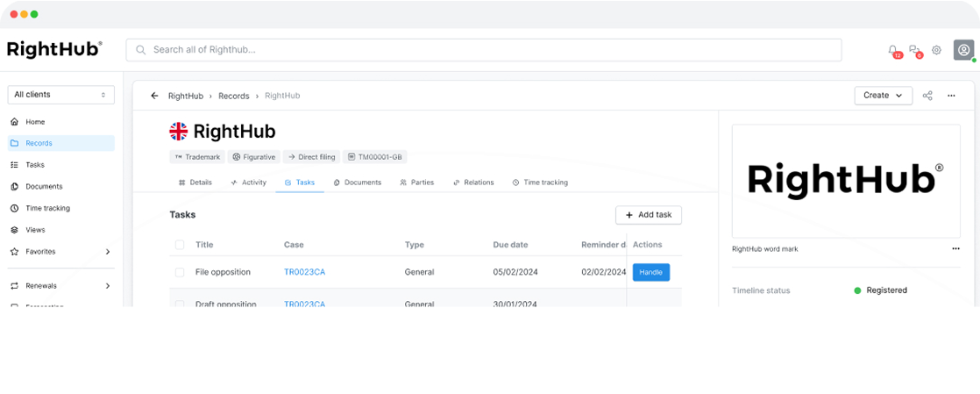This screenshot has height=394, width=980.
Task: Click the due date 30/01/2024
Action: (515, 304)
